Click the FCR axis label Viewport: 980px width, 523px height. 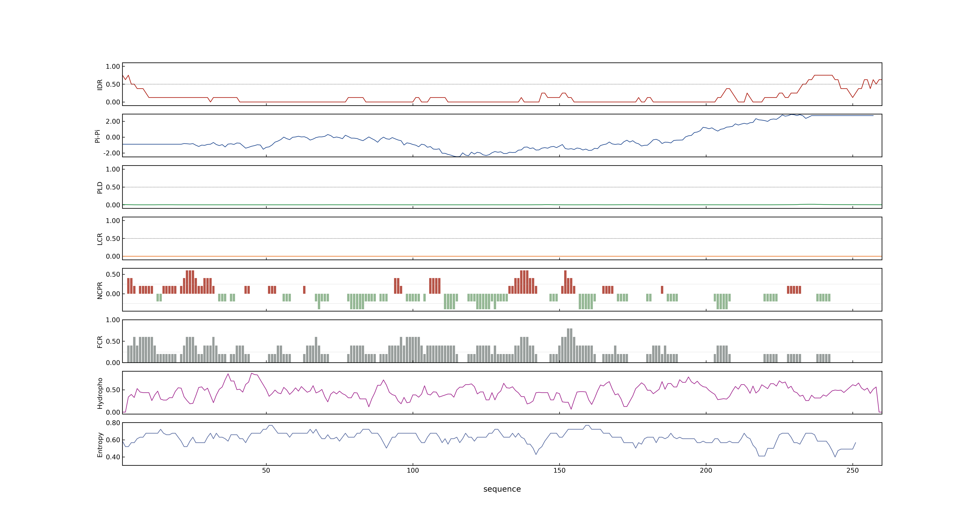[x=100, y=341]
